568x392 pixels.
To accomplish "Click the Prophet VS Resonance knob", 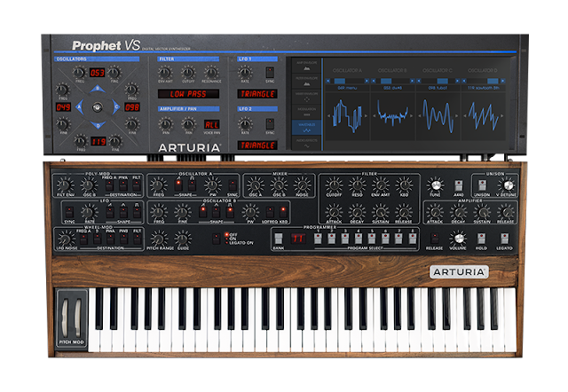I will (211, 72).
